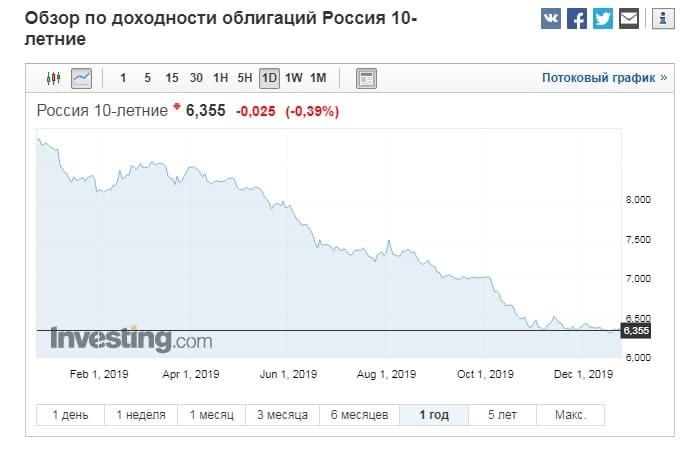Choose the 1M interval option
688x452 pixels.
(318, 77)
